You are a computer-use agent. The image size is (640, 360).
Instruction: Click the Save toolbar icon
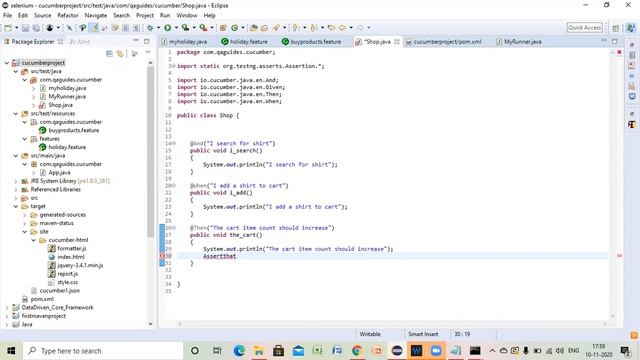26,28
